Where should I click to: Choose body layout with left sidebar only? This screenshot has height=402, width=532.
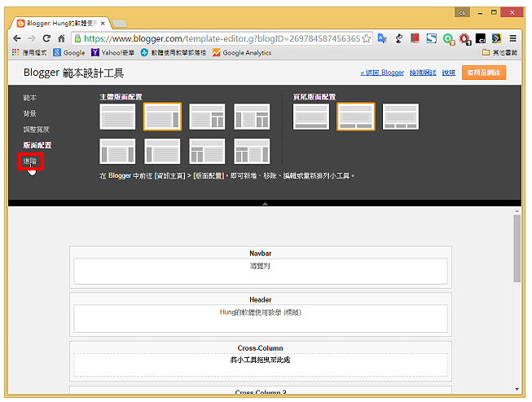[162, 152]
